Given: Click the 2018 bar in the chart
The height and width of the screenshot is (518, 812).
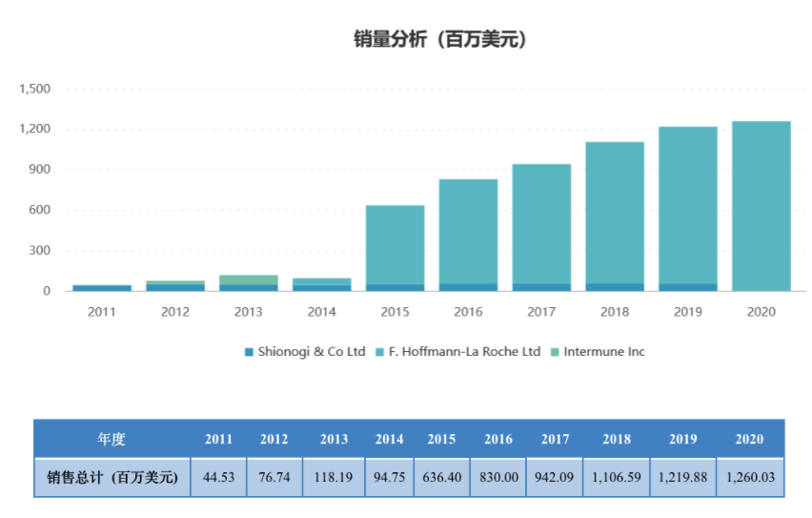Looking at the screenshot, I should click(615, 215).
